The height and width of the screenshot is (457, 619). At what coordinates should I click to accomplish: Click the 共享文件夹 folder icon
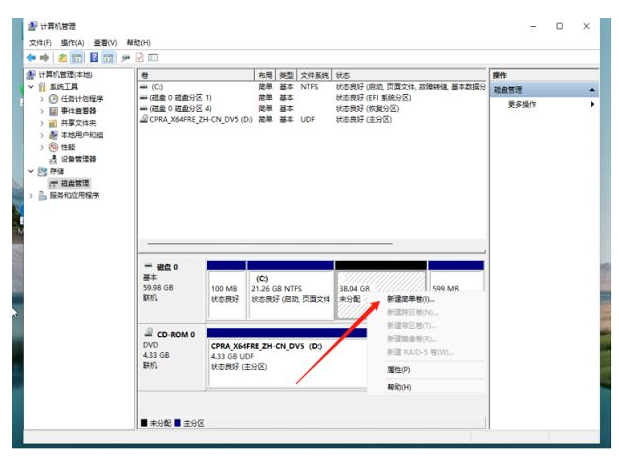click(53, 123)
